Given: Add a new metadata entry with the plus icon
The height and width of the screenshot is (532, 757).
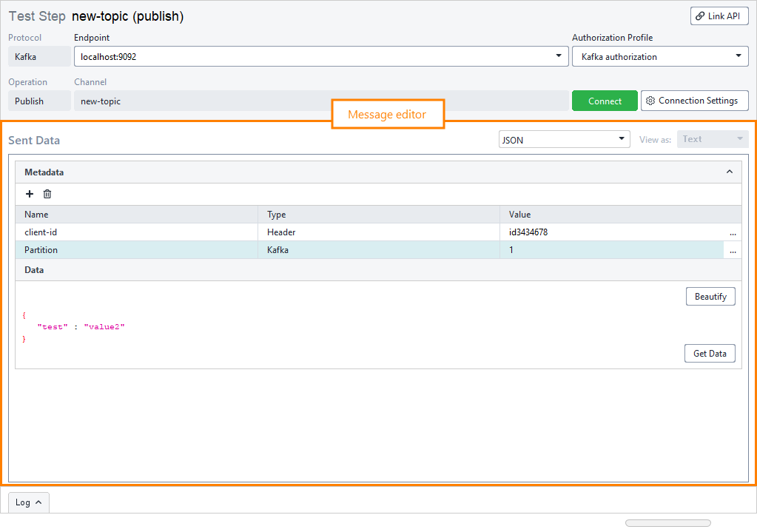Looking at the screenshot, I should (29, 194).
